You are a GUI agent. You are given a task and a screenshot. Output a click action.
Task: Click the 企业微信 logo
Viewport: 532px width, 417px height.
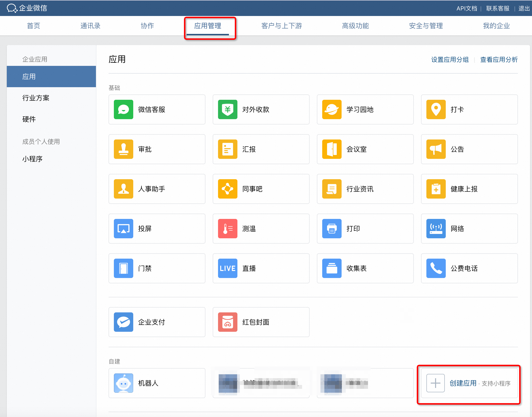pyautogui.click(x=27, y=8)
